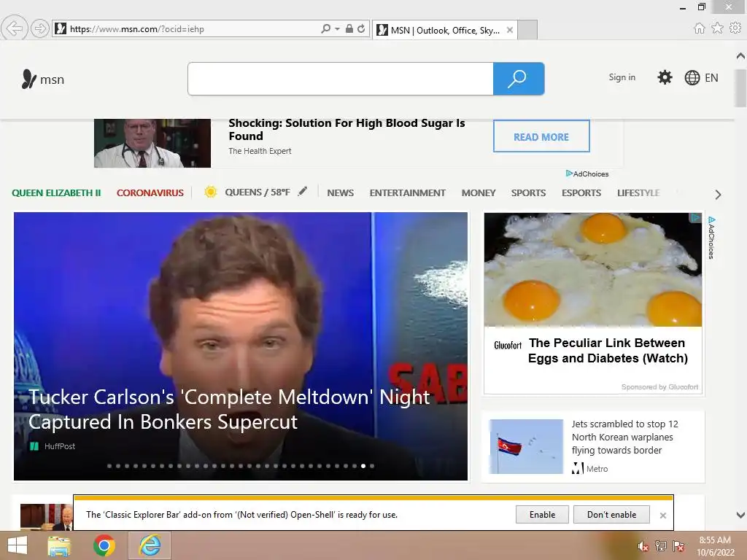This screenshot has width=747, height=560.
Task: Click Internet Explorer taskbar icon
Action: (150, 545)
